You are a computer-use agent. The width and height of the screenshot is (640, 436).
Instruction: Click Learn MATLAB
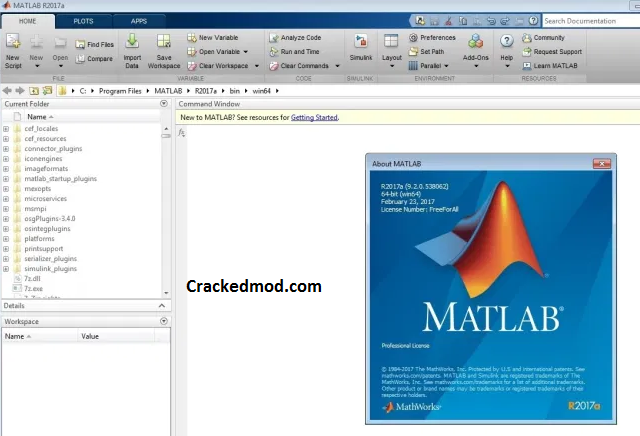pyautogui.click(x=550, y=66)
